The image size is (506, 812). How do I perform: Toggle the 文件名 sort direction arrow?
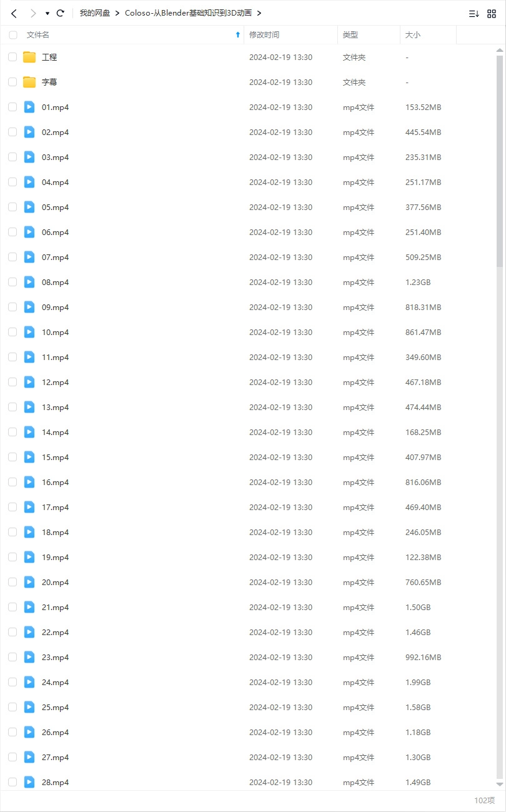(237, 35)
